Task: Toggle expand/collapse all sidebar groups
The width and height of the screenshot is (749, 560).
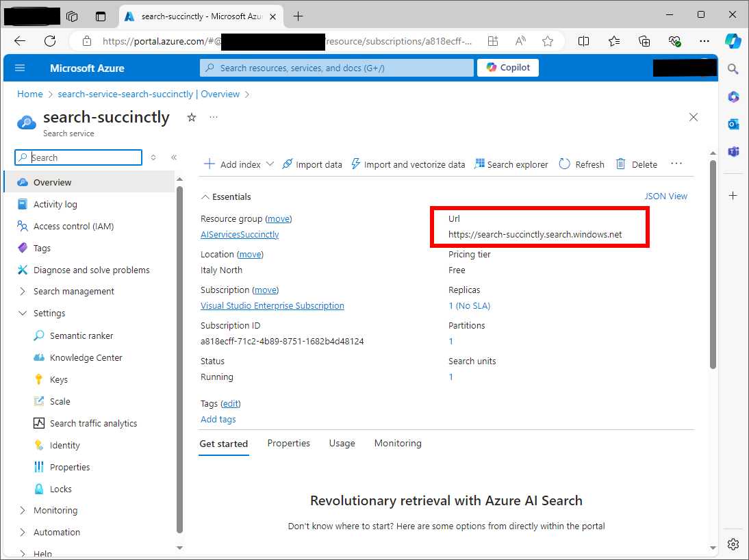Action: pyautogui.click(x=153, y=157)
